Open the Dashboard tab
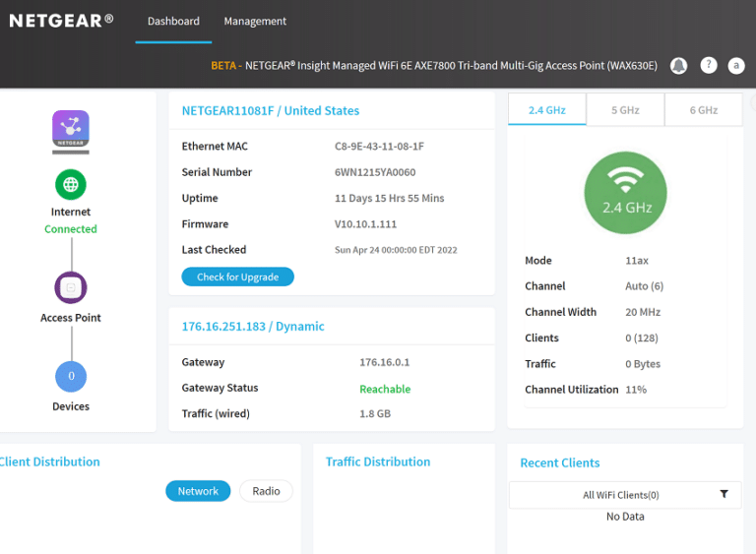The height and width of the screenshot is (554, 756). point(173,22)
